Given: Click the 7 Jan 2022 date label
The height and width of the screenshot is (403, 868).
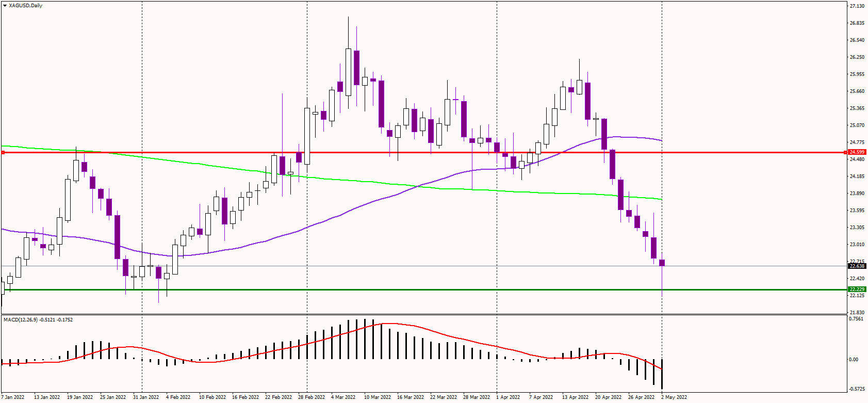Looking at the screenshot, I should (13, 397).
